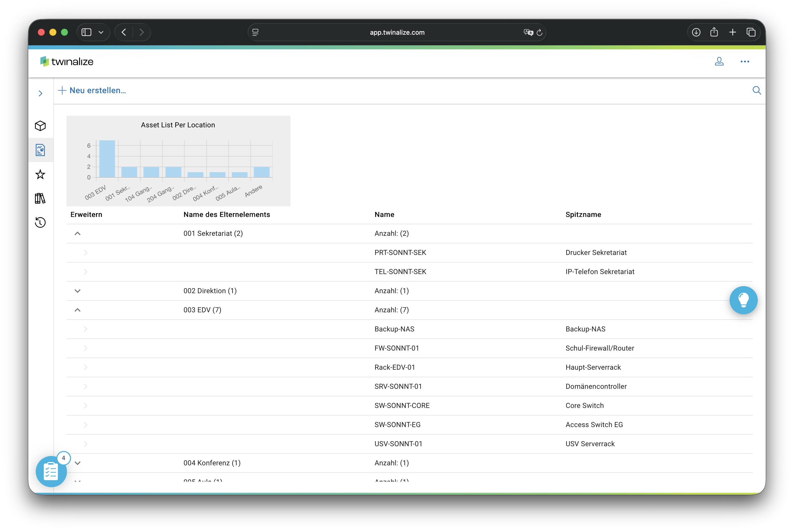Open the history clock icon in sidebar

click(x=40, y=222)
